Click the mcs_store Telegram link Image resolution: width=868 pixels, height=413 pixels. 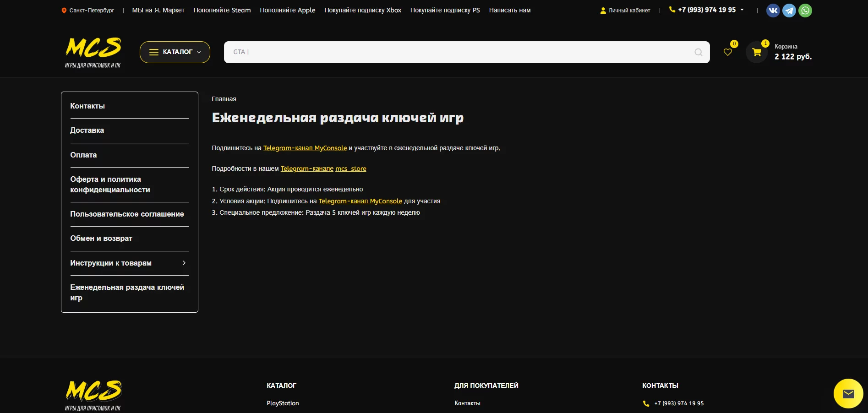350,169
